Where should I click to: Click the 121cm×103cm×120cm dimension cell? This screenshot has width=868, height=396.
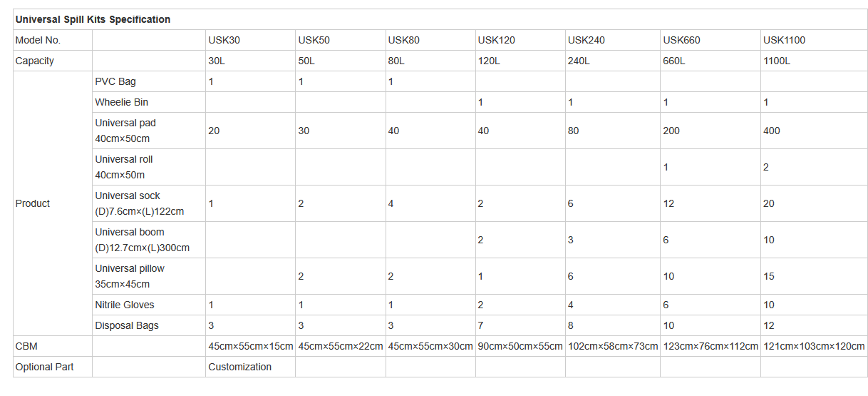[814, 346]
